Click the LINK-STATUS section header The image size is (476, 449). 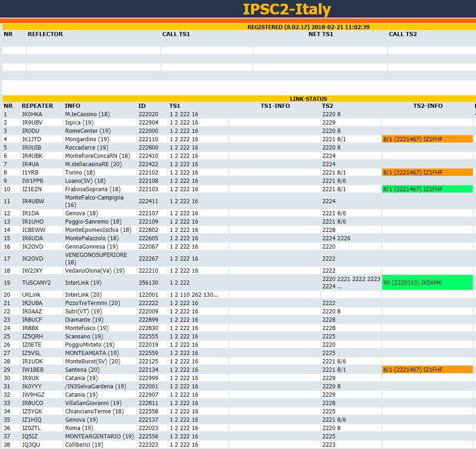[x=309, y=99]
